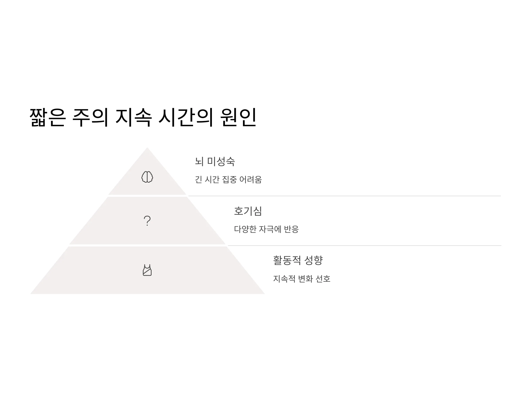Click the 긴 시간 집중 어려움 description

228,180
